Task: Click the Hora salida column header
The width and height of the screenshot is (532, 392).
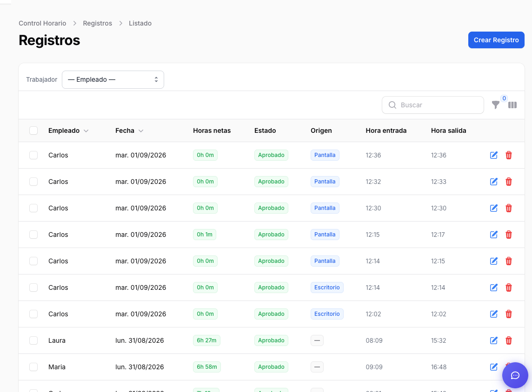Action: pos(449,131)
